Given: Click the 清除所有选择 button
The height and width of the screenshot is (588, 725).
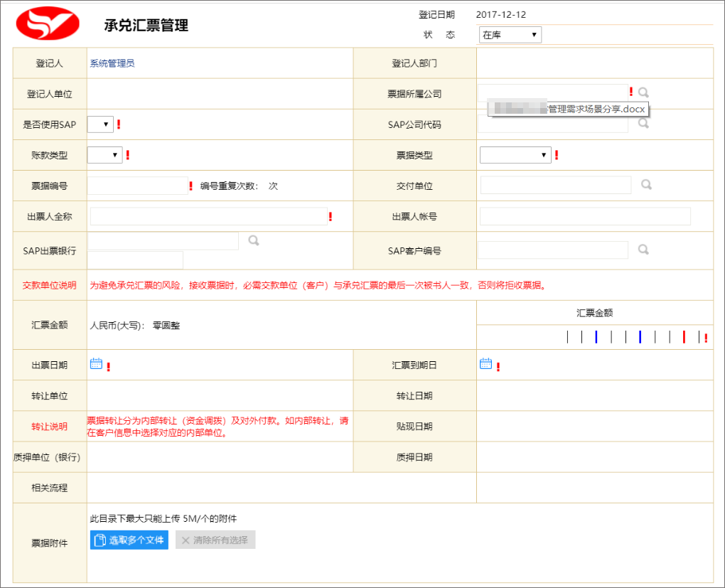Looking at the screenshot, I should click(x=215, y=540).
